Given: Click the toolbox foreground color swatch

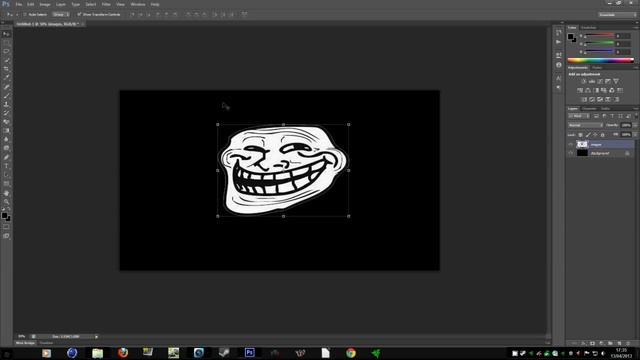Looking at the screenshot, I should coord(4,216).
